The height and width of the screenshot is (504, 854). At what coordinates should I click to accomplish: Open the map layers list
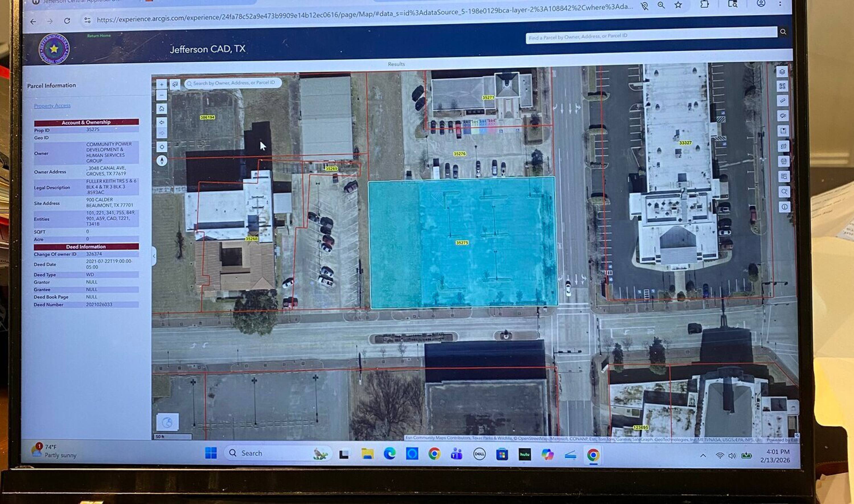[x=782, y=72]
